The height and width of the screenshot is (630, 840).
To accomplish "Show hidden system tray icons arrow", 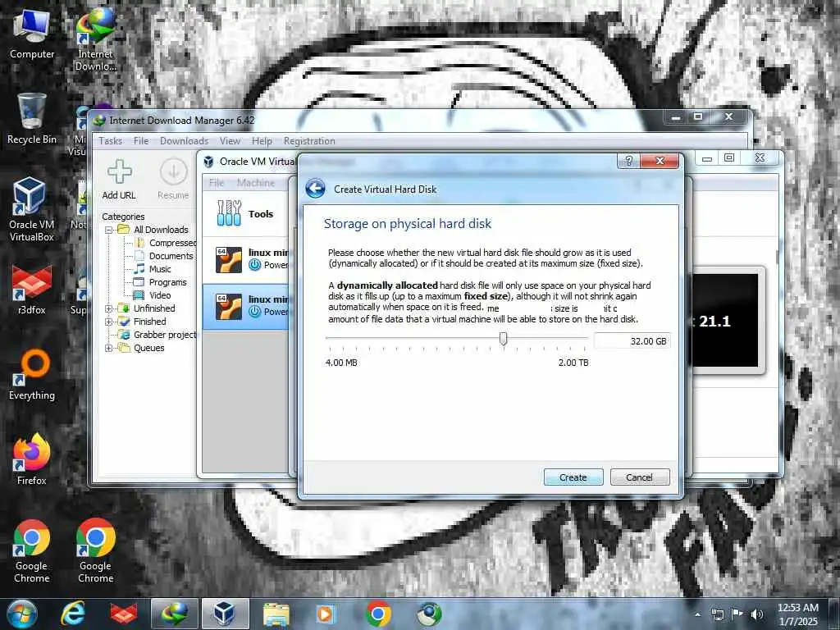I will pos(697,614).
